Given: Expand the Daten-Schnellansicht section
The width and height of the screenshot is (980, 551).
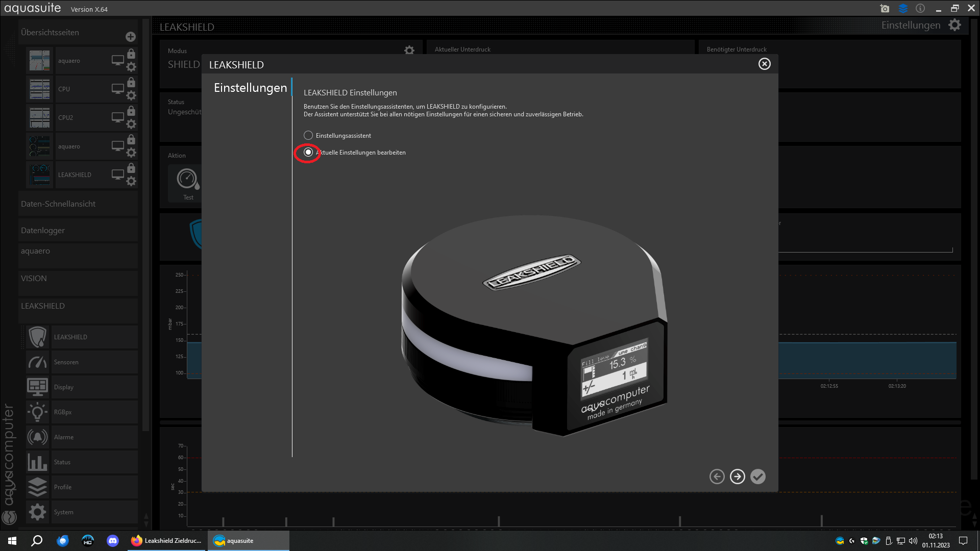Looking at the screenshot, I should (58, 204).
